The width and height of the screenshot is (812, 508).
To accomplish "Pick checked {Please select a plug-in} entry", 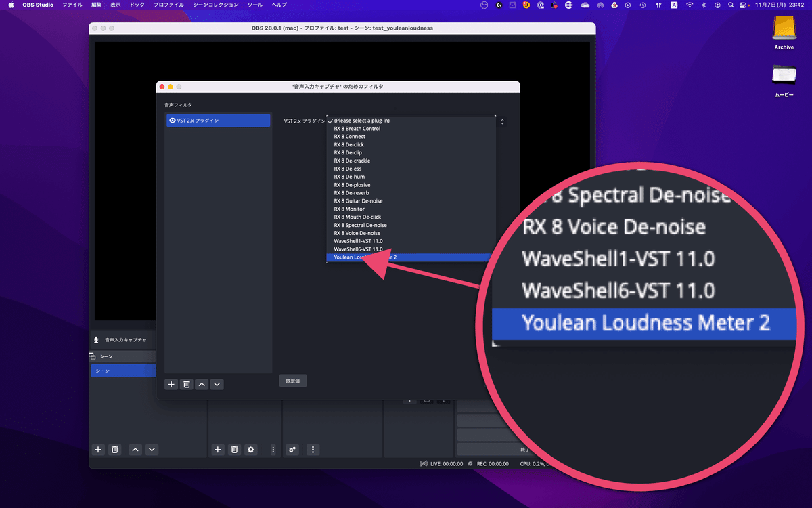I will tap(411, 121).
